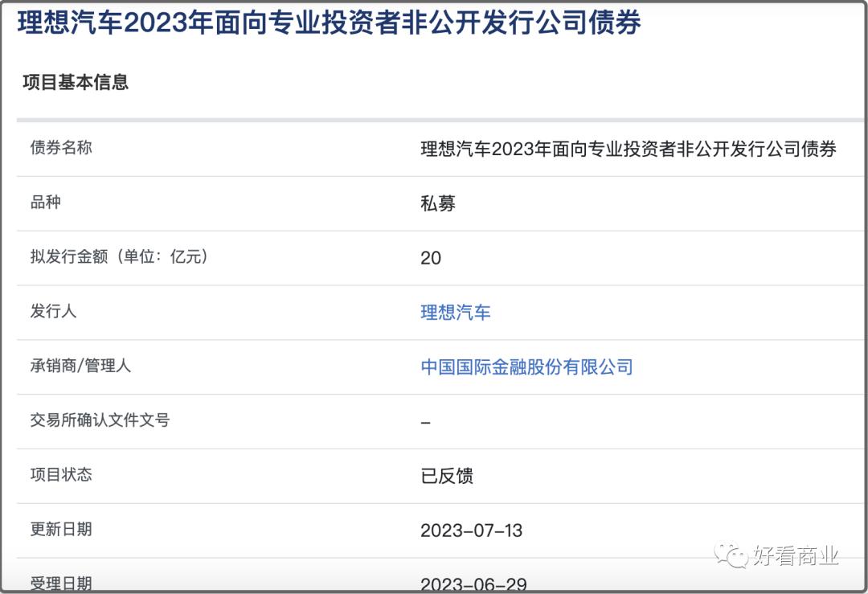Select the page title 理想汽车2023年面向专业投资者非公开发行公司债券
Screen dimensions: 868x594
coord(329,23)
